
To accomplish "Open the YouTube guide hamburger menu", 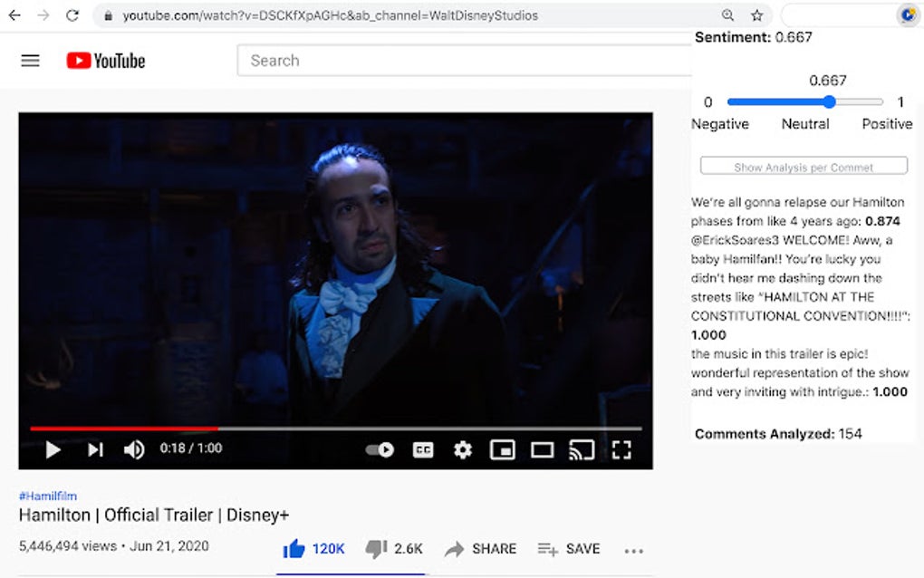I will pyautogui.click(x=30, y=60).
